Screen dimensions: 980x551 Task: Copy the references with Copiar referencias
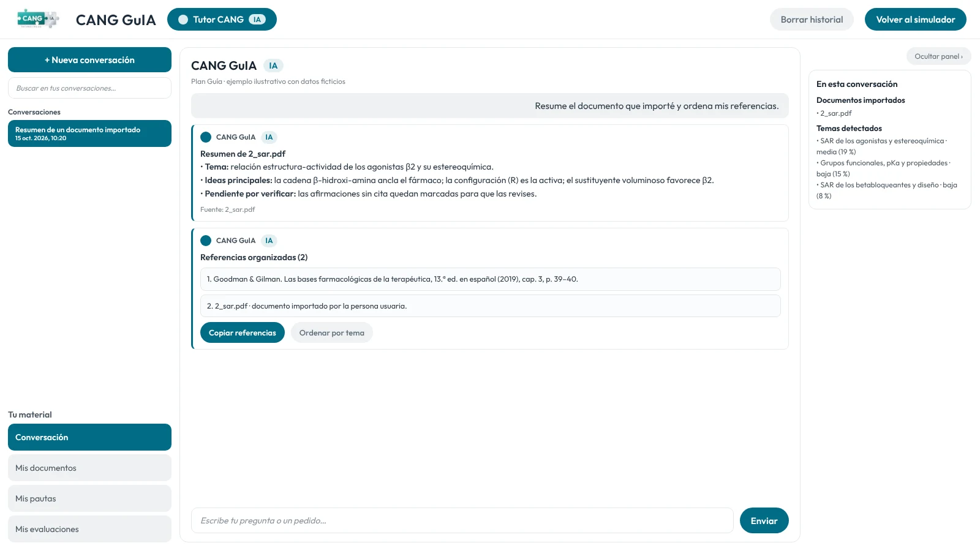point(243,332)
